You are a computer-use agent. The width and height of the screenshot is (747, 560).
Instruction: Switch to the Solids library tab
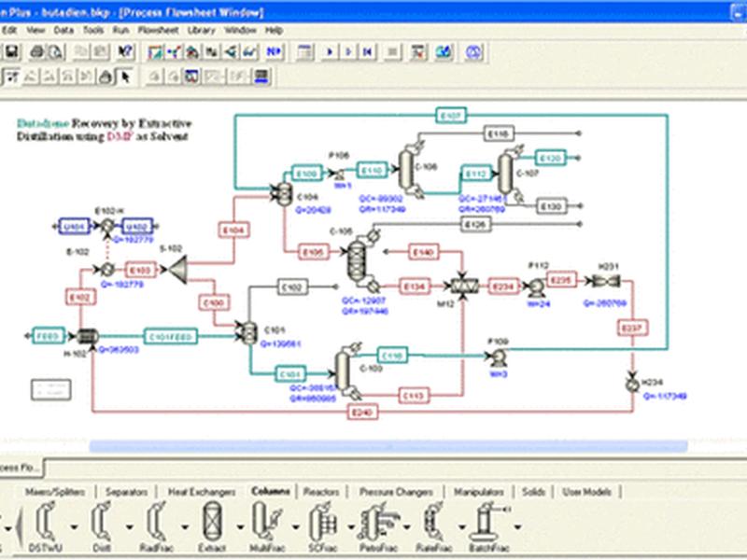pyautogui.click(x=533, y=492)
